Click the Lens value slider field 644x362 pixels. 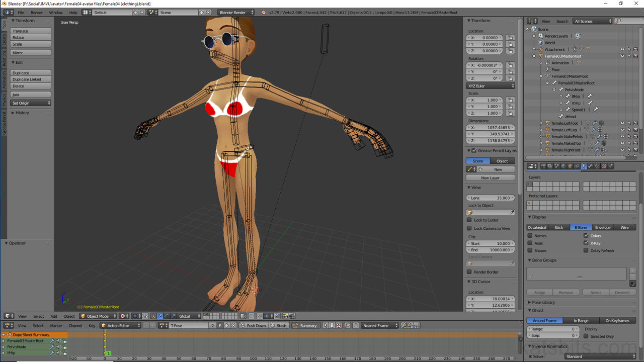coord(491,198)
